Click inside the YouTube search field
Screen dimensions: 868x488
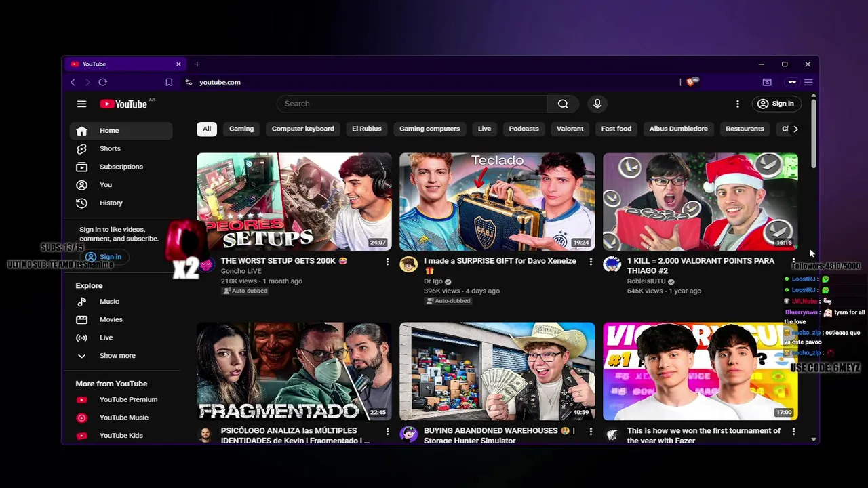412,104
